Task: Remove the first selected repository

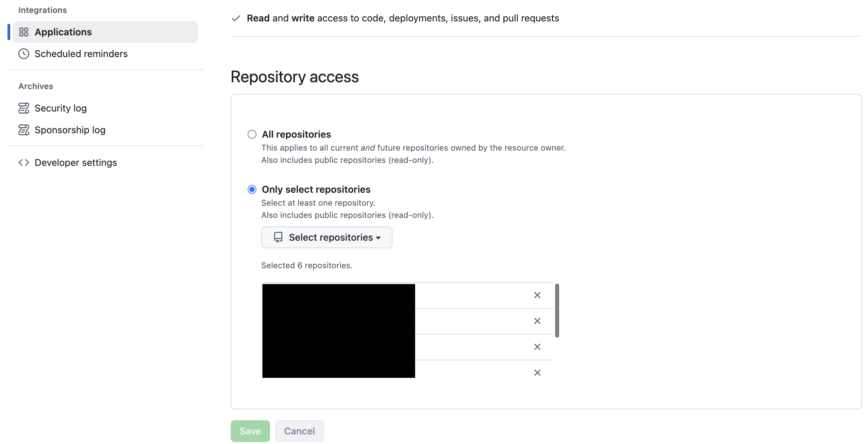Action: 537,295
